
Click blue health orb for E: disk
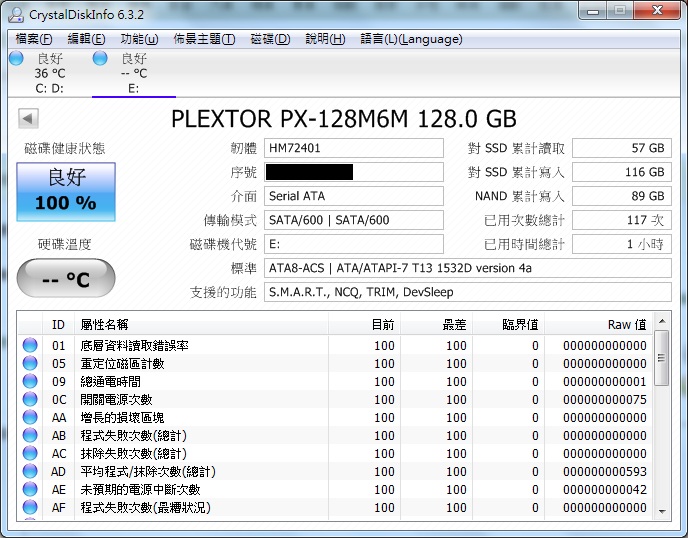[x=100, y=58]
